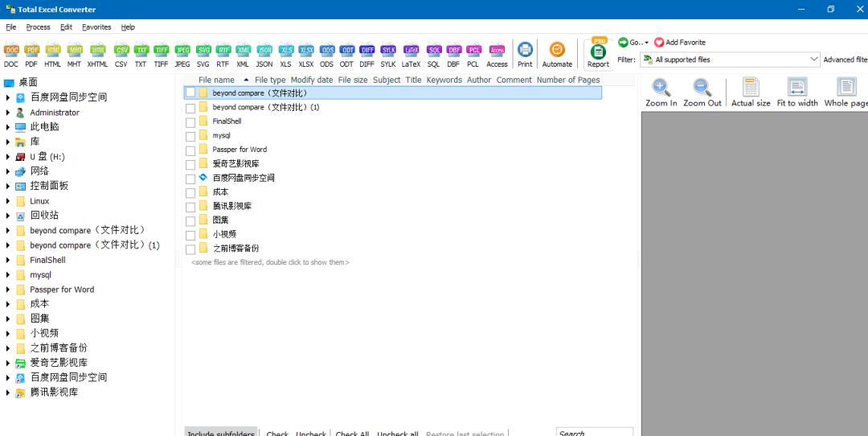
Task: Expand the 库 tree node arrow
Action: 8,142
